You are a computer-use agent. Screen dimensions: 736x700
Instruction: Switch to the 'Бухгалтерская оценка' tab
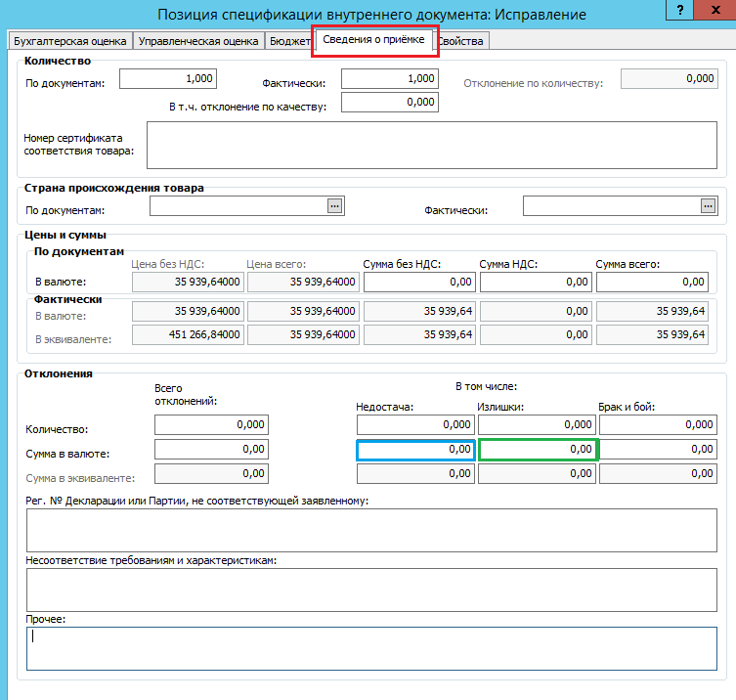68,41
